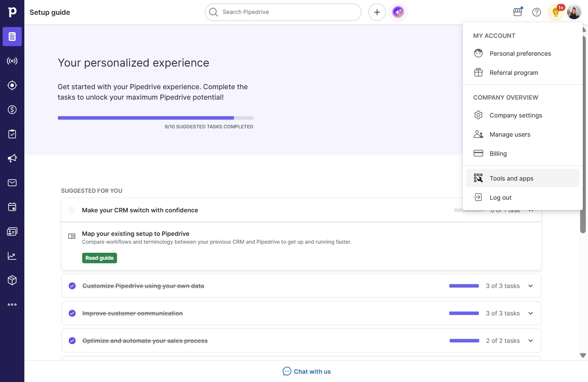The image size is (588, 382).
Task: Focus the Search Pipedrive input field
Action: coord(283,12)
